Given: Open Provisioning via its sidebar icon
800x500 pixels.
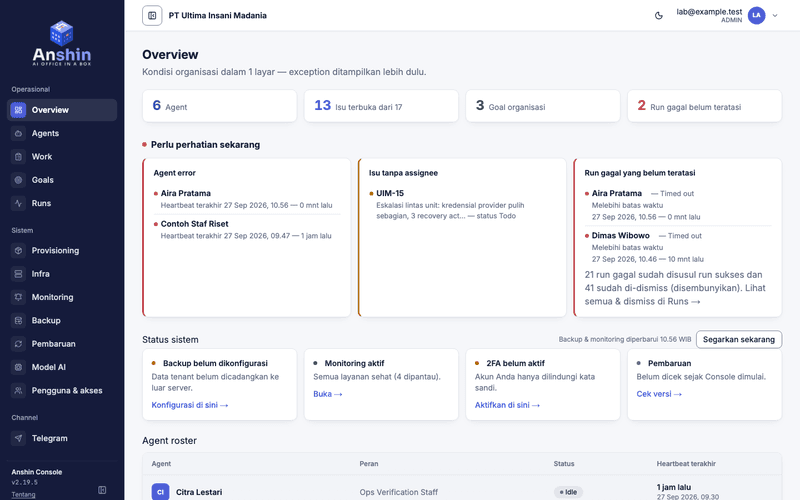Looking at the screenshot, I should (18, 251).
